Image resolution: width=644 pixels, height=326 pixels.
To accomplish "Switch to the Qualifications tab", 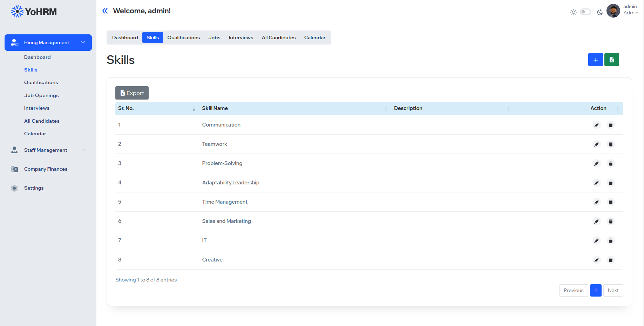I will click(x=183, y=38).
